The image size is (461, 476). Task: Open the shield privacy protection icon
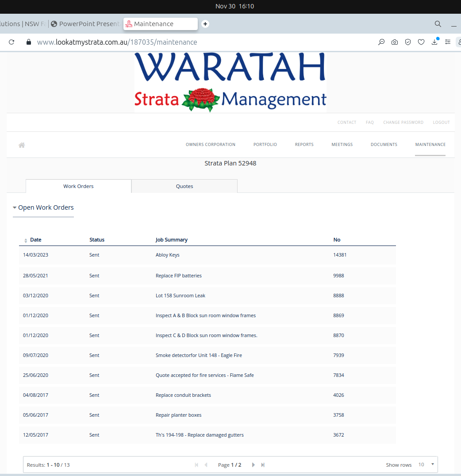(408, 42)
